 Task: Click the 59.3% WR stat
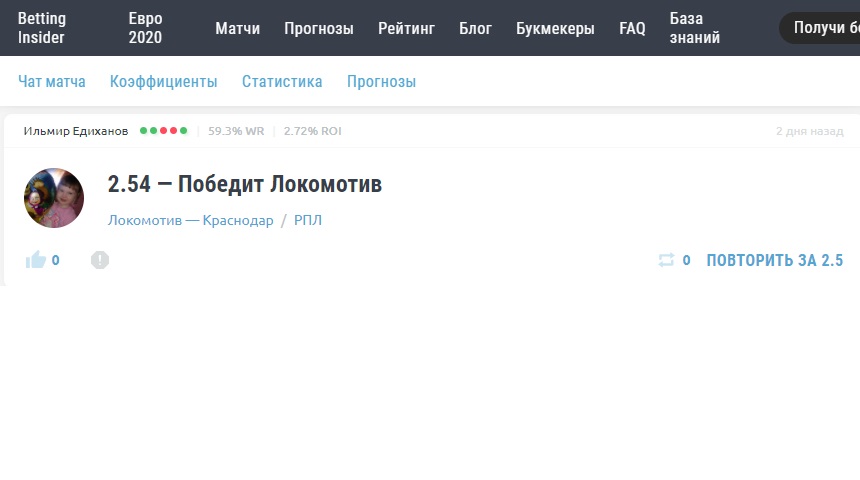[x=236, y=131]
